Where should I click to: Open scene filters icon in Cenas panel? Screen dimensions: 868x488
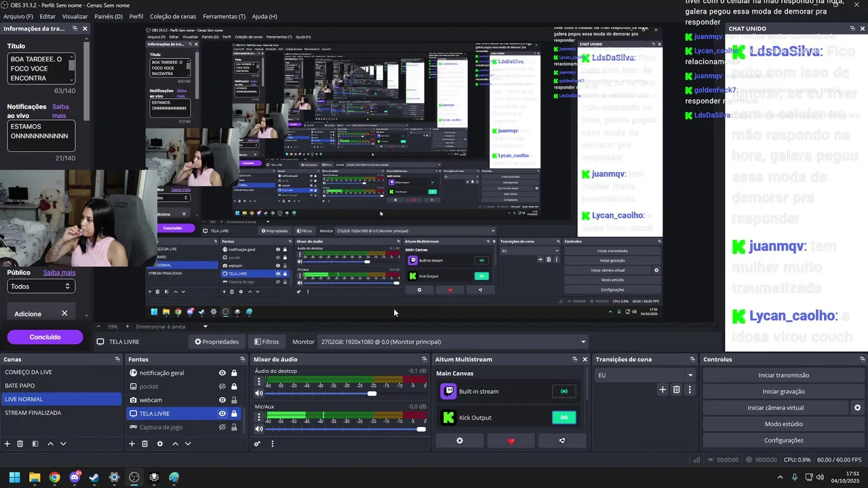[x=35, y=444]
